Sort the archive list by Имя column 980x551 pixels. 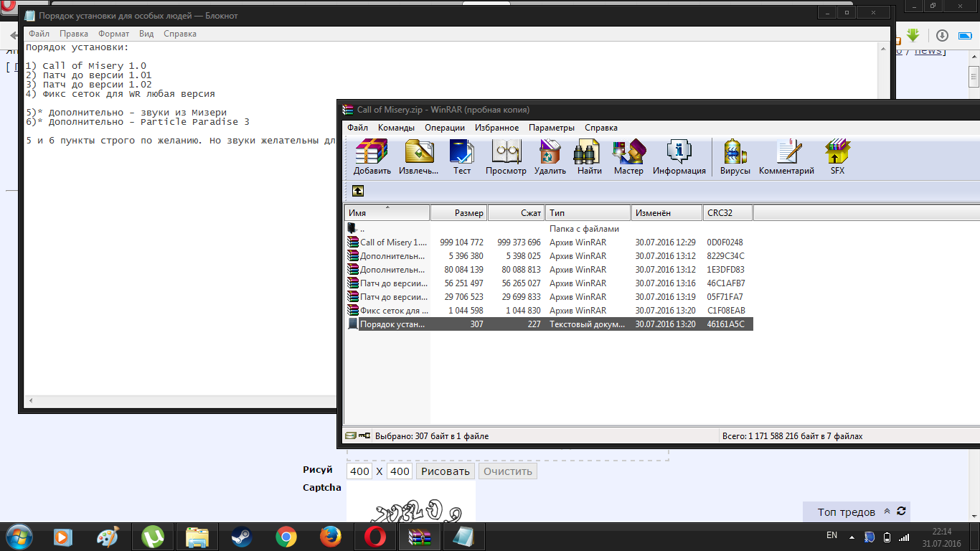[387, 213]
